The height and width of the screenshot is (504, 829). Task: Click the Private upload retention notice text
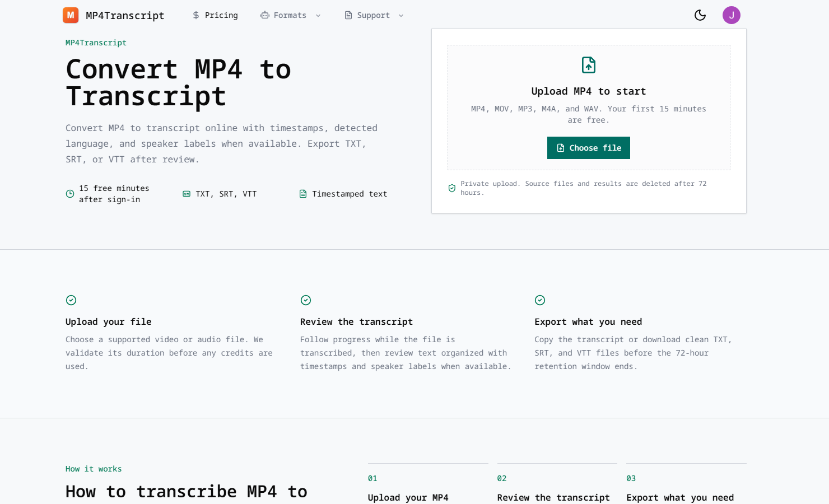click(x=584, y=188)
